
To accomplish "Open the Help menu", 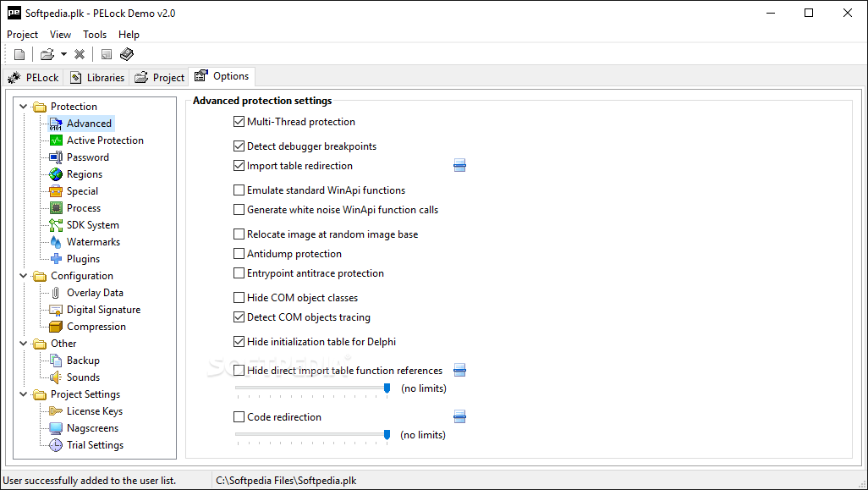I will coord(129,35).
